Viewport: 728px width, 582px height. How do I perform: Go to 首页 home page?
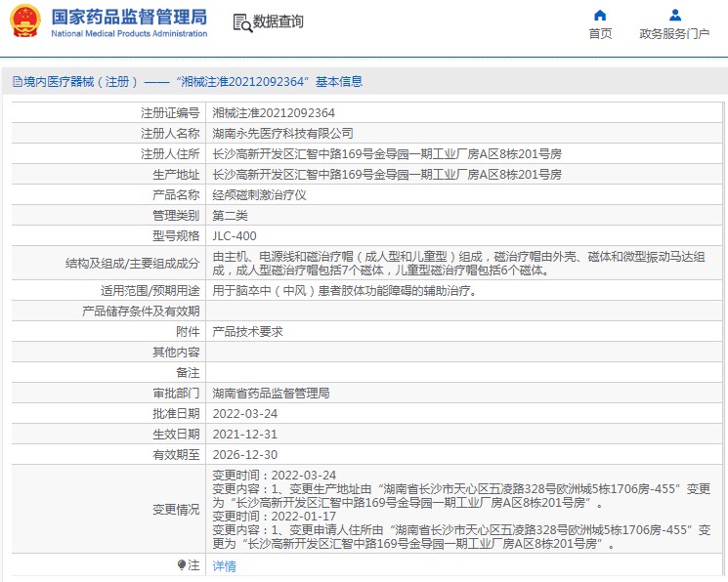[x=600, y=34]
